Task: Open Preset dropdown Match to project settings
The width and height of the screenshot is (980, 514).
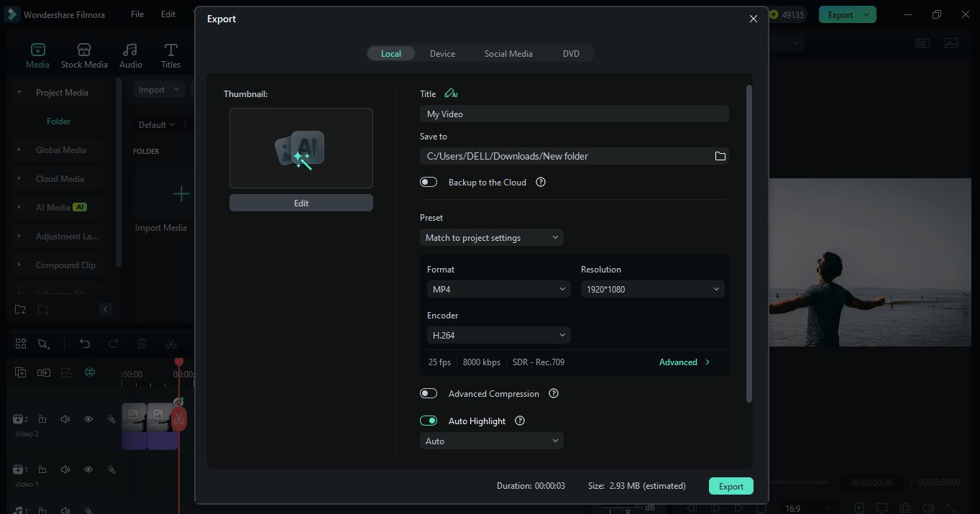Action: 492,237
